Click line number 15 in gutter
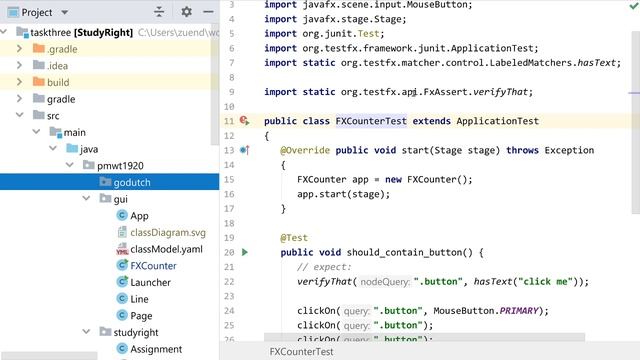 229,180
